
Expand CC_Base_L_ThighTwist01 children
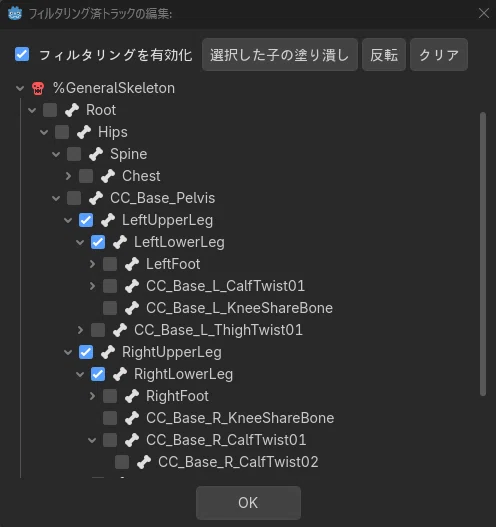tap(80, 330)
